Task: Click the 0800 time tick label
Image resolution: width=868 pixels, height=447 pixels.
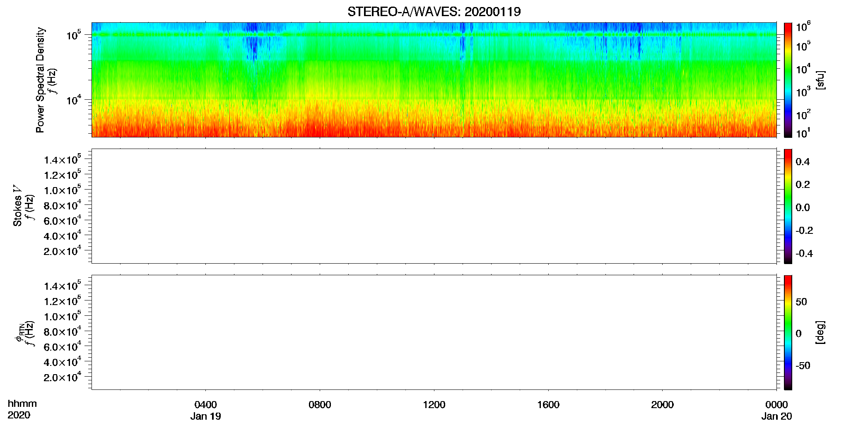Action: click(x=320, y=405)
